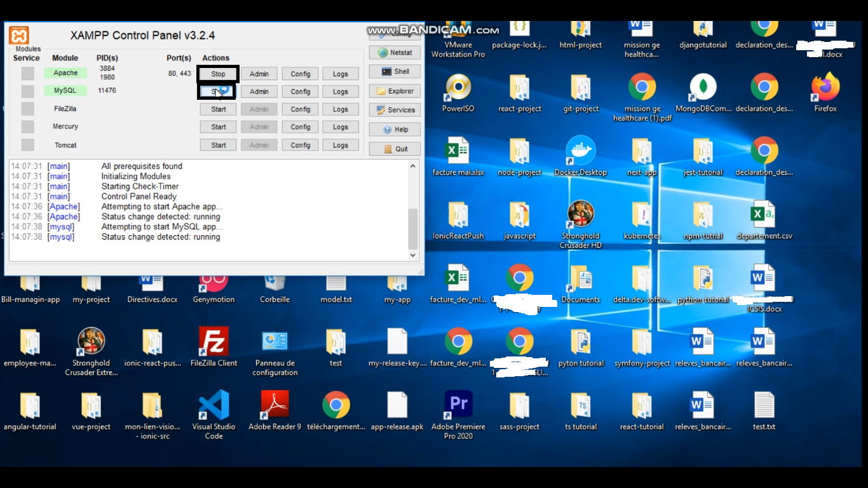868x488 pixels.
Task: Open Config for MySQL module
Action: (301, 91)
